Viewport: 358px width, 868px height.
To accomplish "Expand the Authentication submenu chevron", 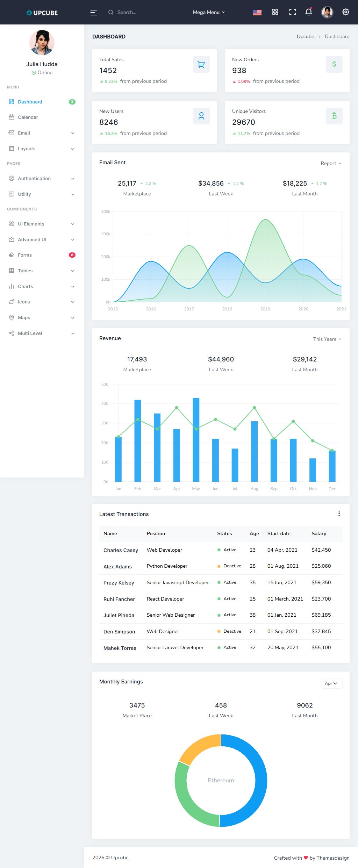I will point(73,179).
